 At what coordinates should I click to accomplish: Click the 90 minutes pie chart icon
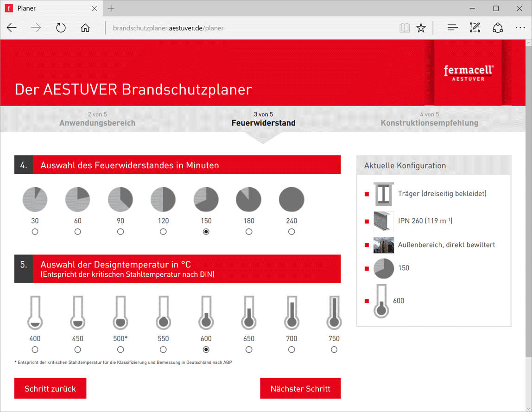(x=120, y=199)
